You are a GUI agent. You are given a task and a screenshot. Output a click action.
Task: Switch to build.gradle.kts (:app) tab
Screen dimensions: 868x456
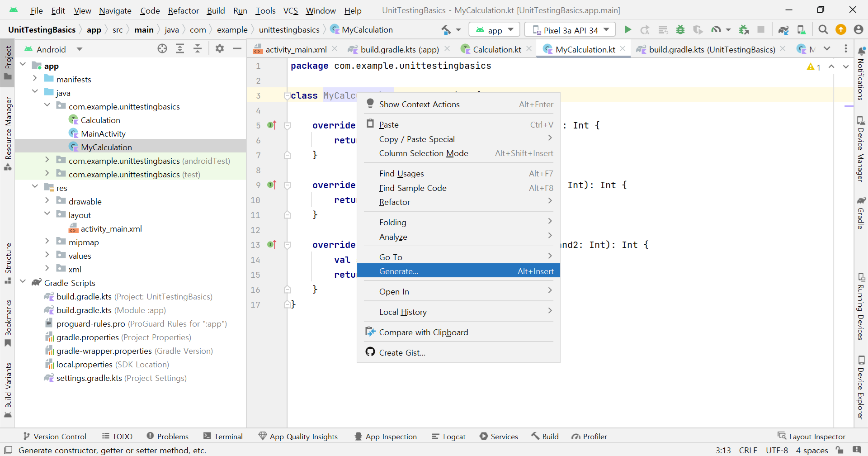click(x=399, y=49)
